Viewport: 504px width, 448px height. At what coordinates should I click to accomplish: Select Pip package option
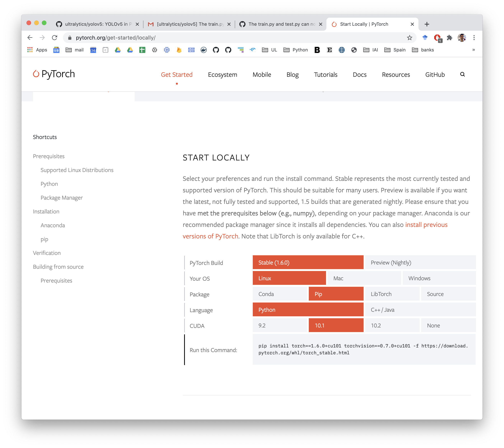coord(336,294)
